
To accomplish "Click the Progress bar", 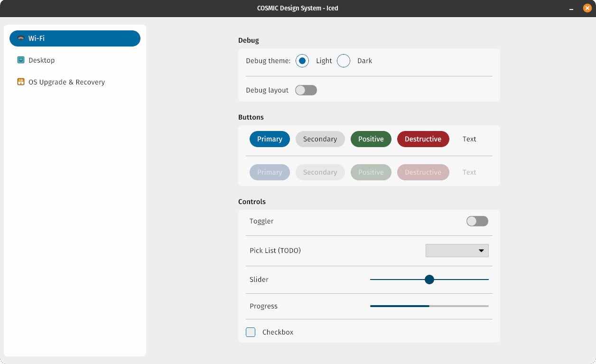I will [429, 306].
